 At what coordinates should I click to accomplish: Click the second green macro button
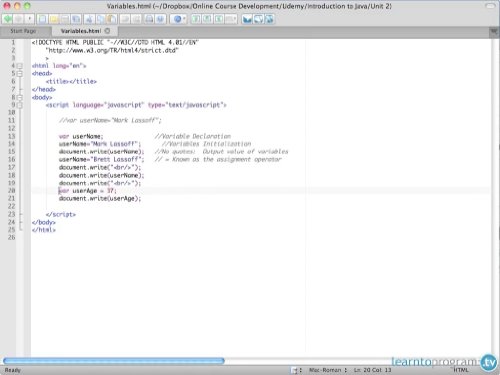click(207, 19)
